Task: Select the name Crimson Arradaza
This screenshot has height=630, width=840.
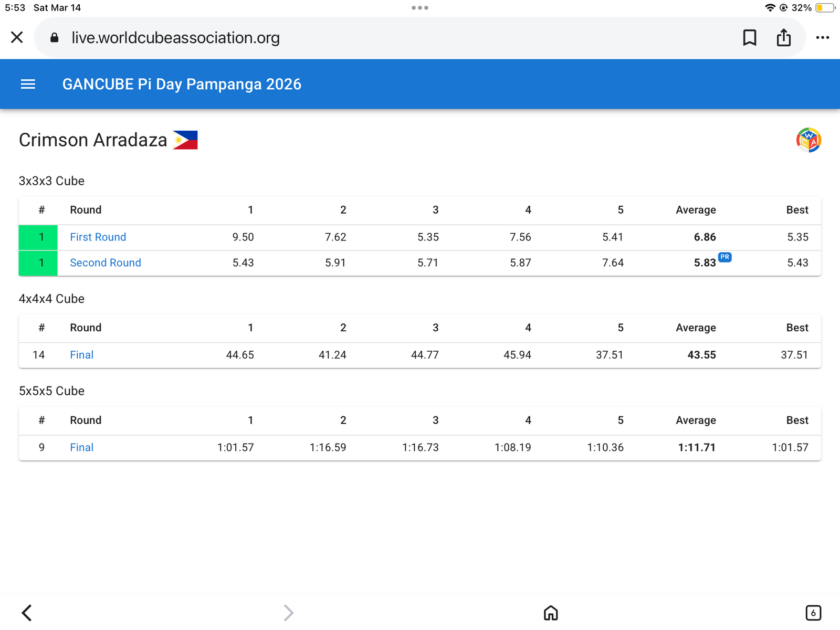Action: [x=93, y=140]
